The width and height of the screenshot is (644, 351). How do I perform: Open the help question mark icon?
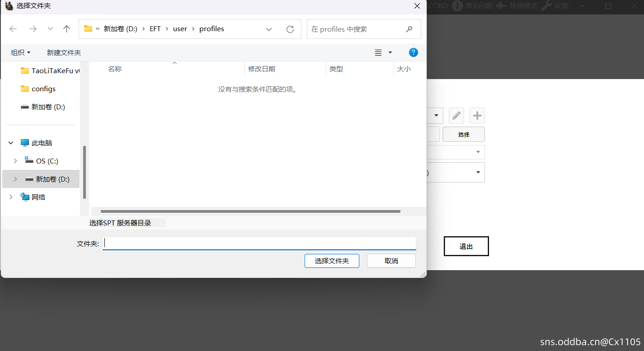(413, 52)
